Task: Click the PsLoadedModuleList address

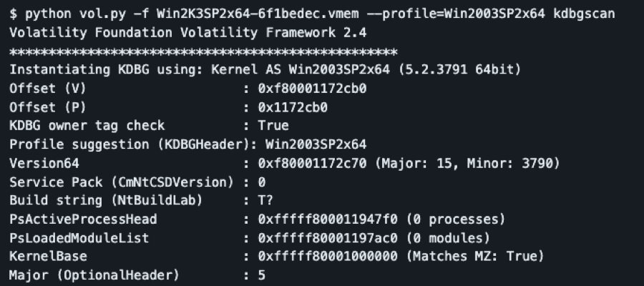Action: point(328,238)
